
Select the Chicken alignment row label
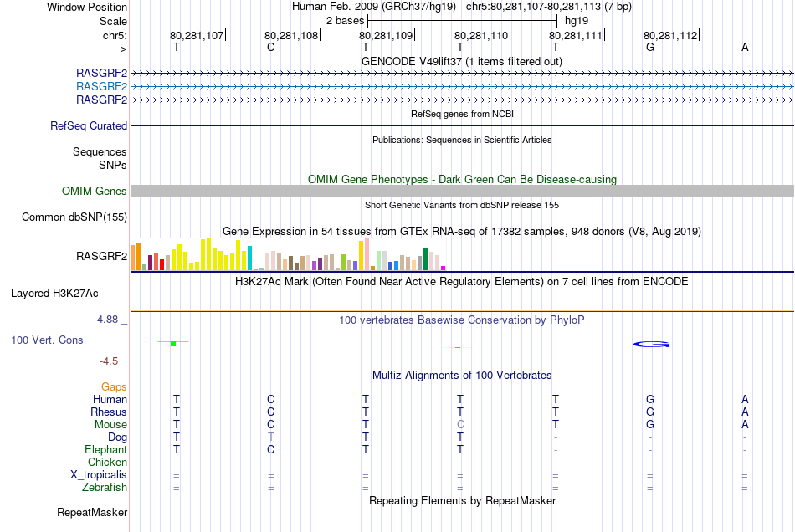click(x=107, y=462)
